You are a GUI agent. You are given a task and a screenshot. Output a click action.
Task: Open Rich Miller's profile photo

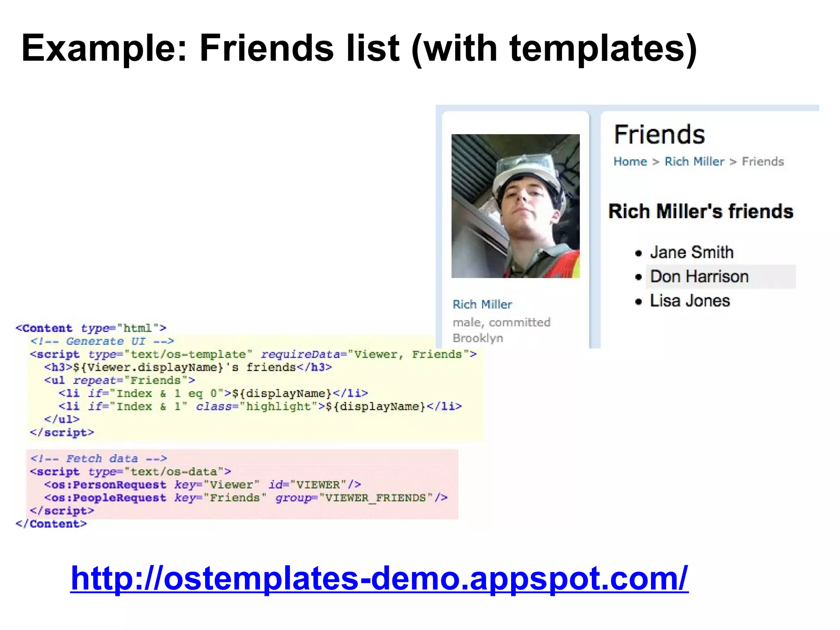pos(516,206)
